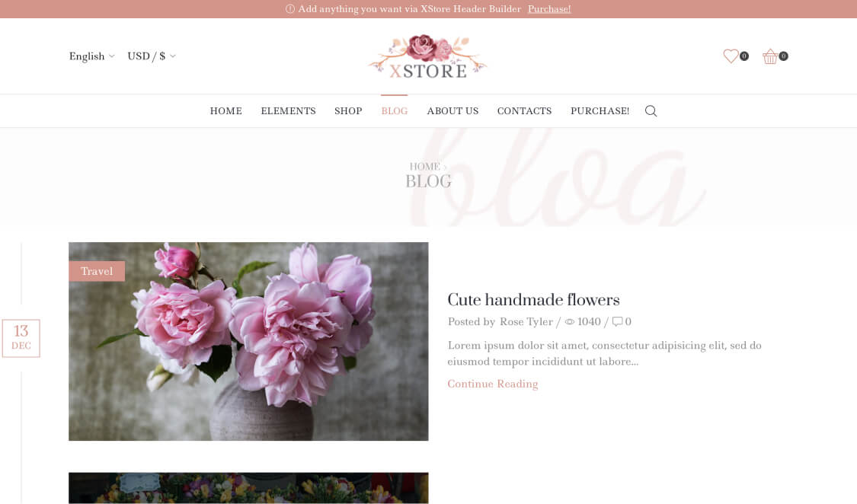857x504 pixels.
Task: Click the Purchase! link in top banner
Action: 549,8
